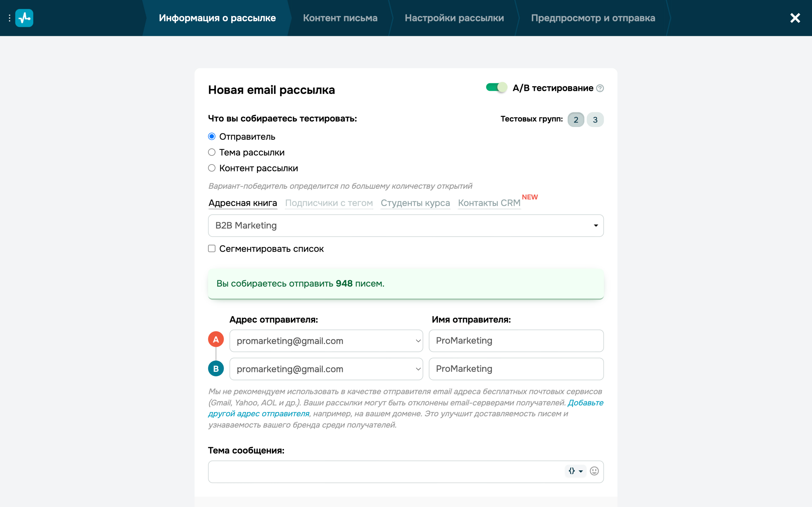Open the emoji picker in subject field
This screenshot has height=507, width=812.
594,471
